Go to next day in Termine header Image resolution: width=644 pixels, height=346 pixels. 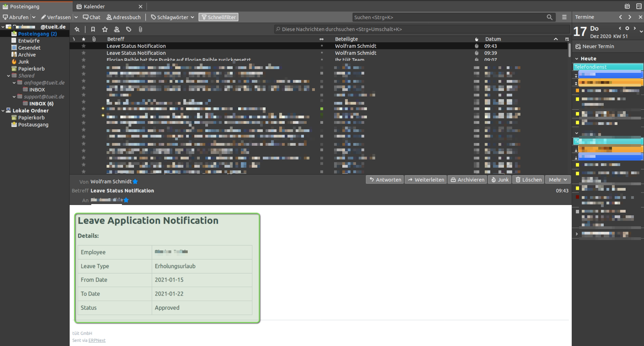[630, 17]
